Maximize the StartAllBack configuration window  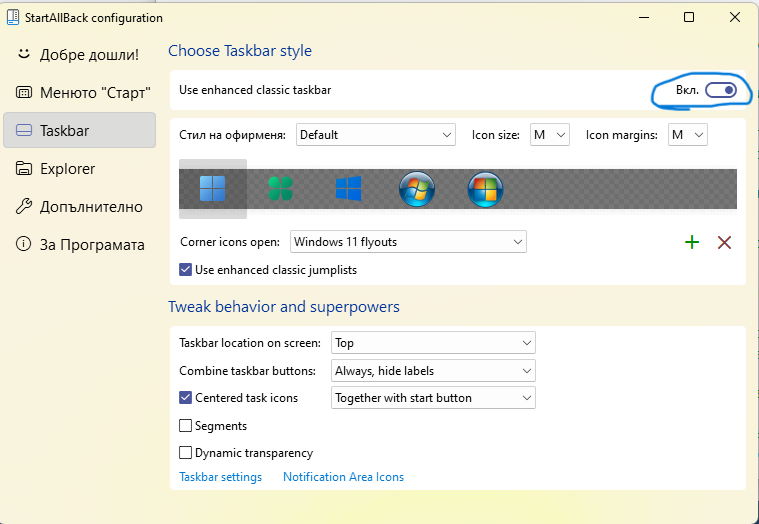(689, 17)
